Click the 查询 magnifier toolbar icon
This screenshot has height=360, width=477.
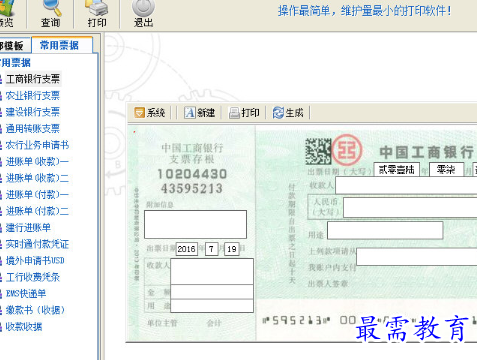(x=51, y=8)
